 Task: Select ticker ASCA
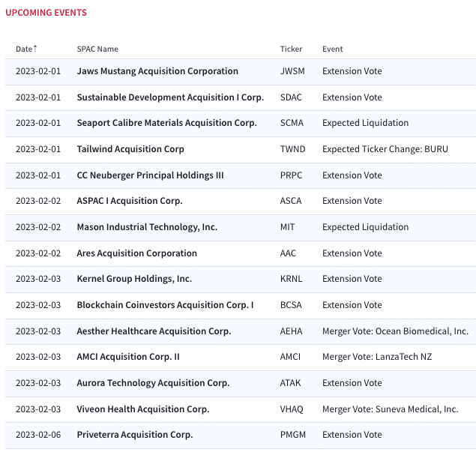[291, 201]
